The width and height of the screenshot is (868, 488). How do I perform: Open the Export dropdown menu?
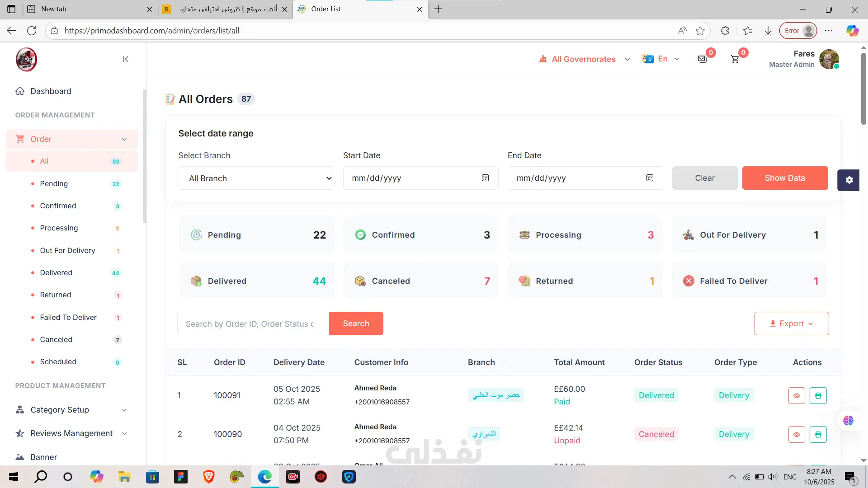[x=791, y=324]
